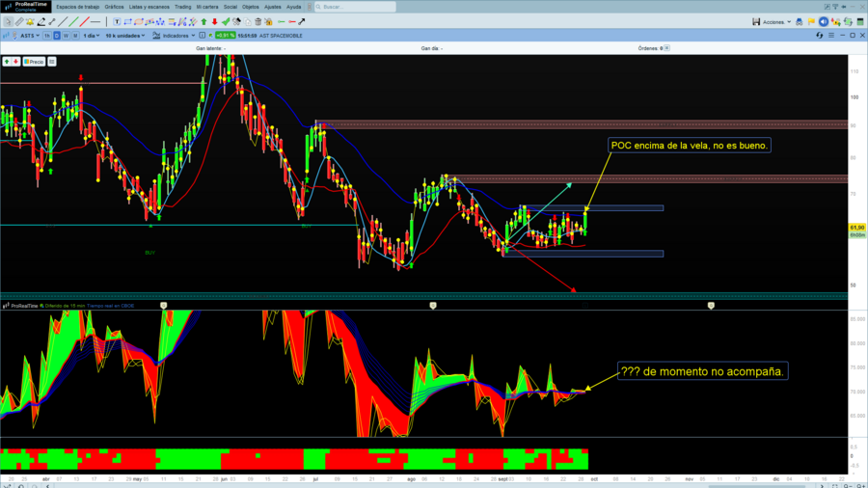Toggle the 1h timeframe button
Screen dimensions: 868x488
pos(47,36)
